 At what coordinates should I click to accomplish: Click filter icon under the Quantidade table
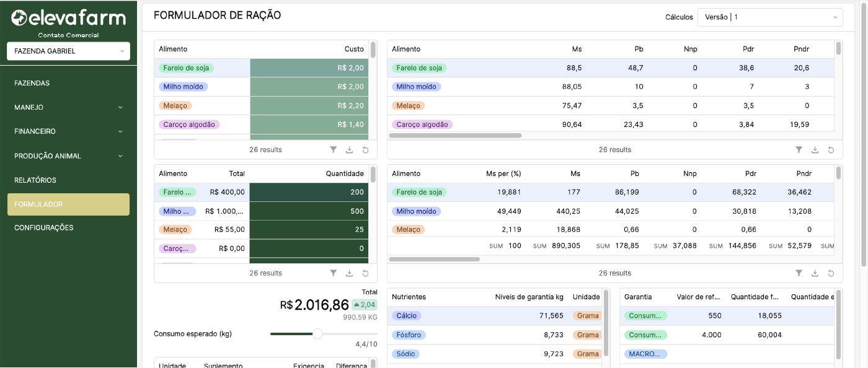tap(334, 273)
